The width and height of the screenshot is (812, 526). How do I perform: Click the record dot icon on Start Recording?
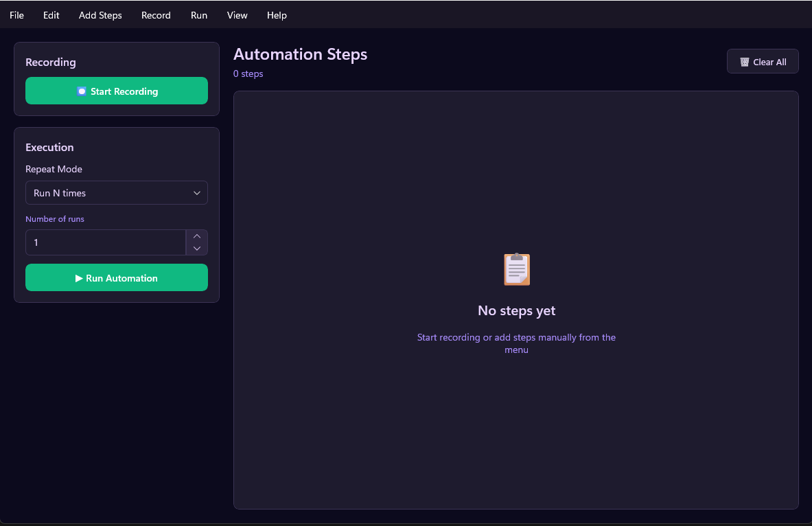(x=82, y=91)
